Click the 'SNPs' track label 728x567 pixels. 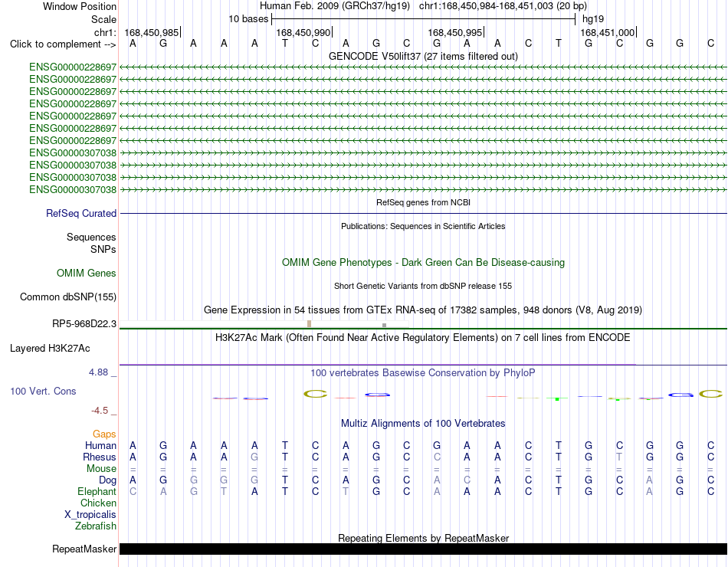(103, 249)
